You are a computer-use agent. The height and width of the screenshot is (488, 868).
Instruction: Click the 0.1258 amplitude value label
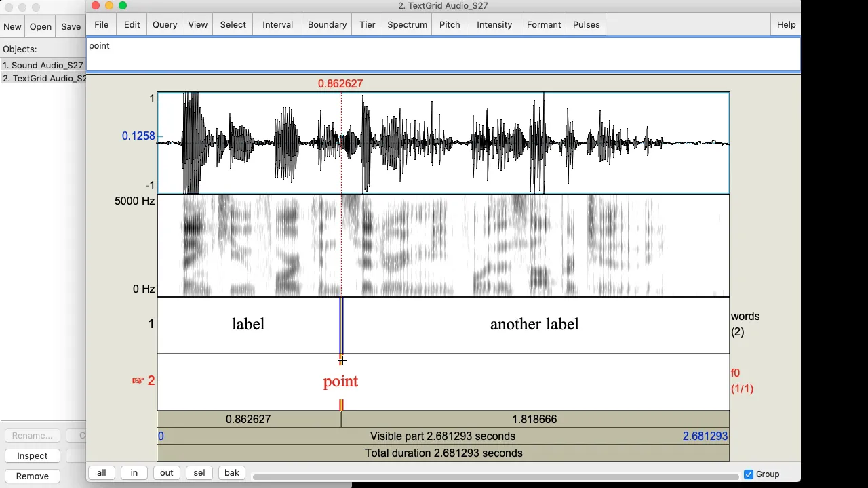pyautogui.click(x=138, y=136)
